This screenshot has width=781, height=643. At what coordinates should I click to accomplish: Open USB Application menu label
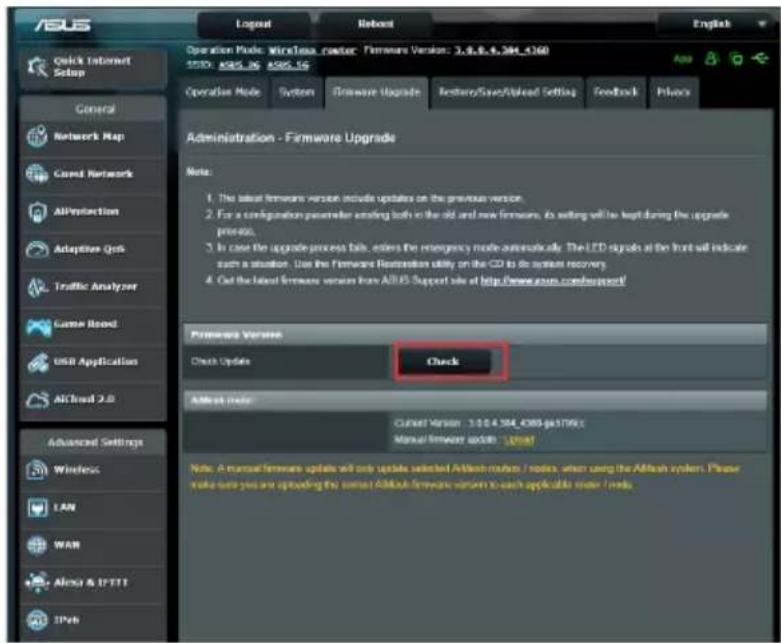pos(96,362)
